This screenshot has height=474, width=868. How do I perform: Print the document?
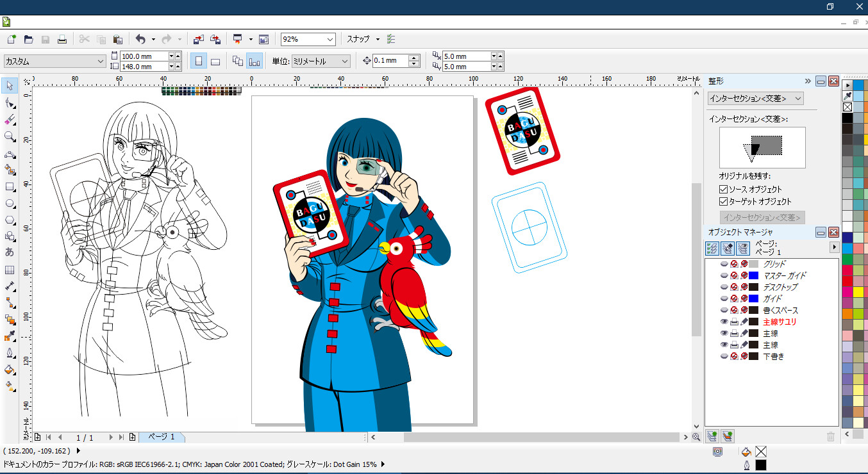point(62,39)
